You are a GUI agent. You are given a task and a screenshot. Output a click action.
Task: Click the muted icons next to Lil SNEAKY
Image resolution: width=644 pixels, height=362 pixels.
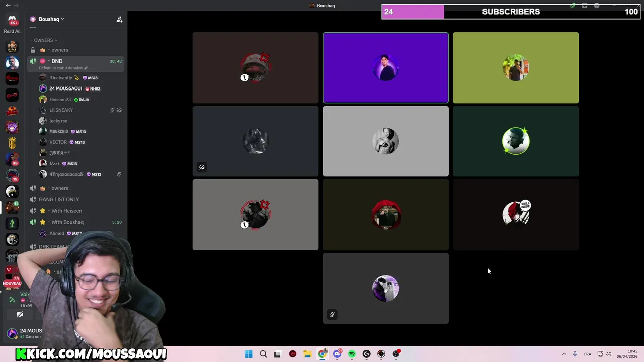116,110
